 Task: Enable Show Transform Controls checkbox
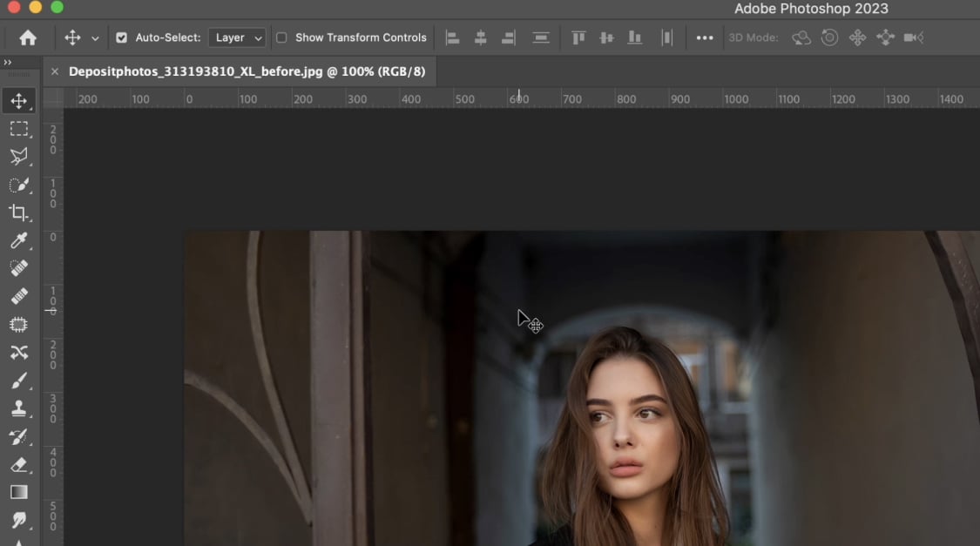(282, 37)
